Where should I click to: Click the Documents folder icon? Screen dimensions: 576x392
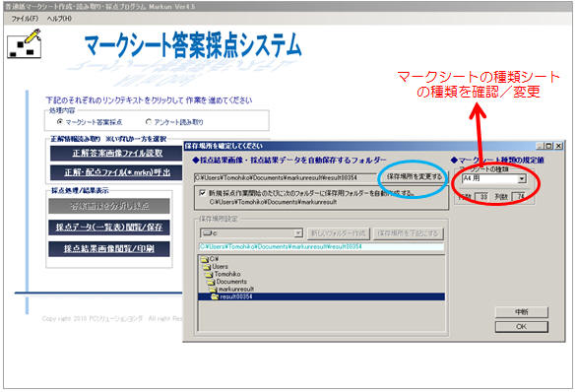(x=212, y=282)
